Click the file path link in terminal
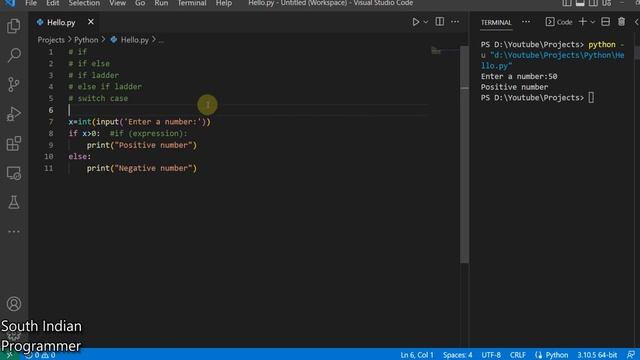640x360 pixels. coord(553,60)
